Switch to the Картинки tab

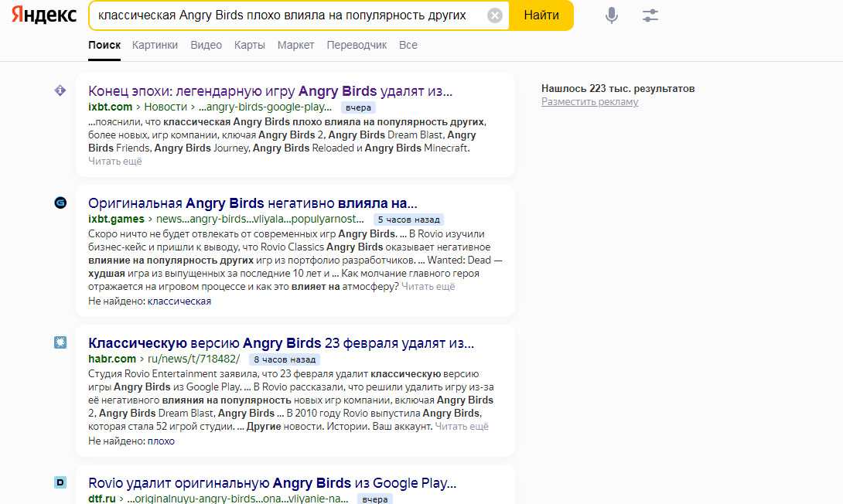pos(155,45)
